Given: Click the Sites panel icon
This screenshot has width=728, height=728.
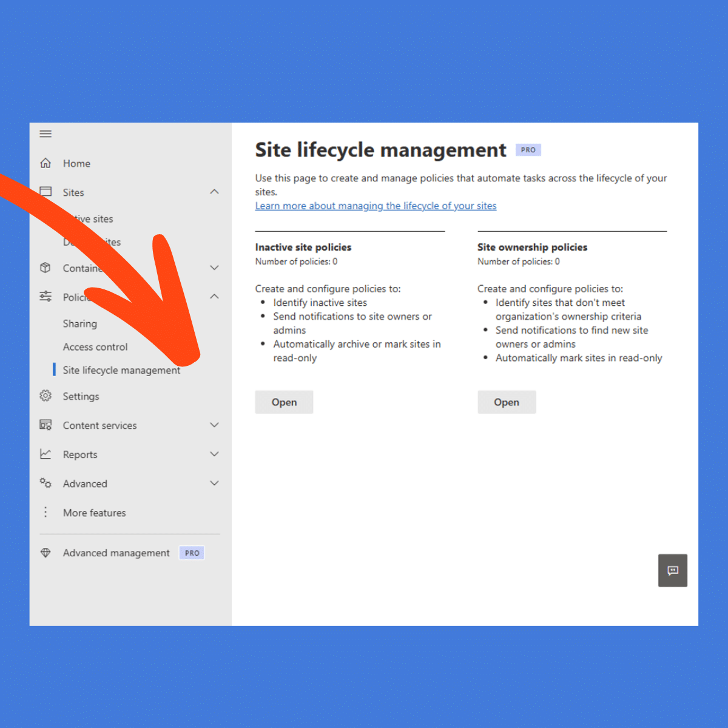Looking at the screenshot, I should [45, 192].
